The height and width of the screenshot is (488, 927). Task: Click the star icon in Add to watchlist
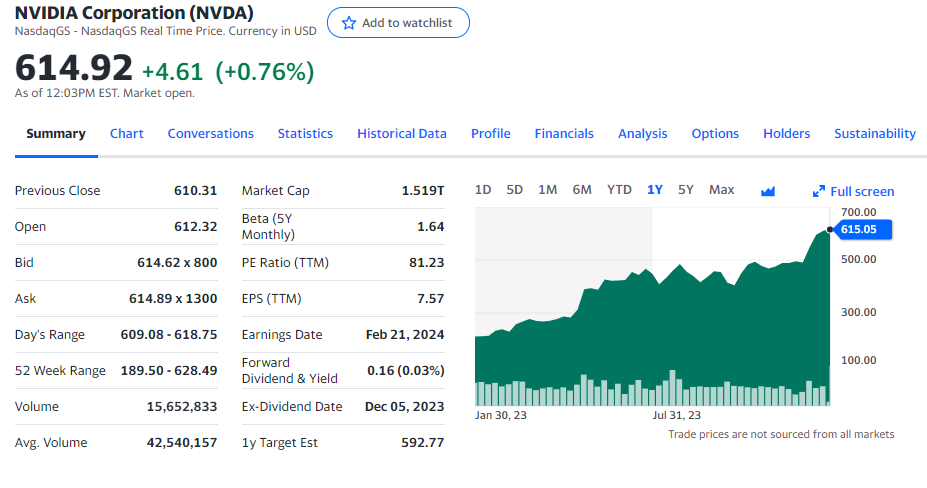click(x=349, y=23)
